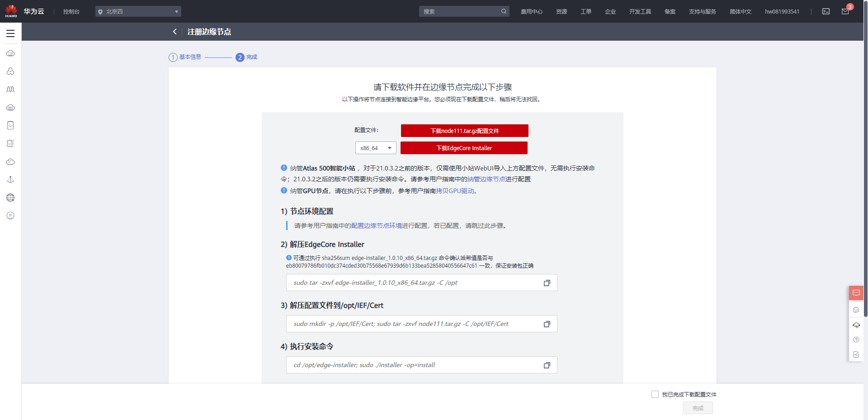Screen dimensions: 868x420
Task: Open the 简体中文 language menu
Action: click(741, 12)
